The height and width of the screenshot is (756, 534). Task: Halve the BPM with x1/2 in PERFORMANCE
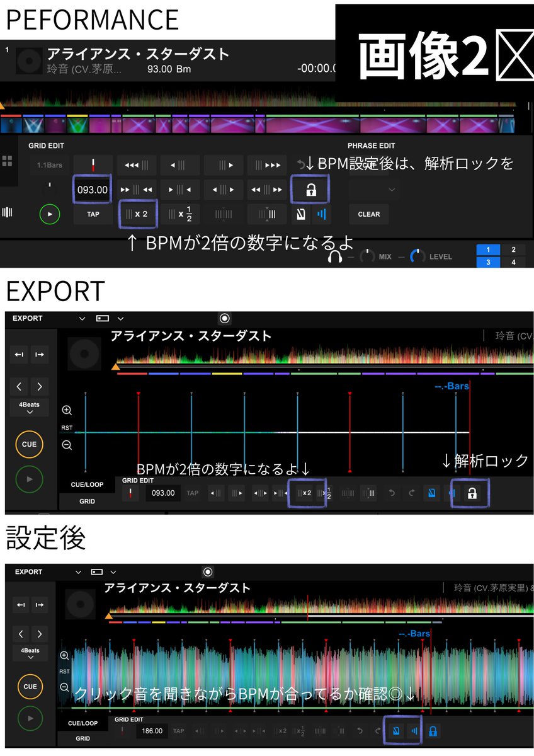point(179,214)
